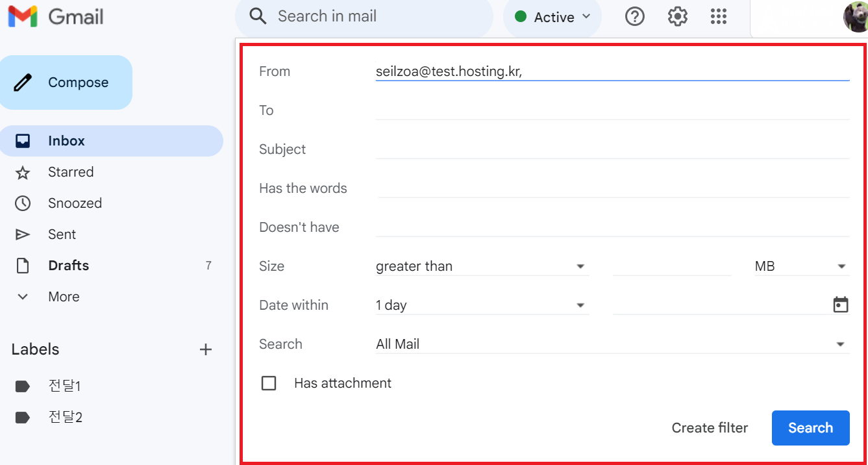Open the Active status dropdown
The image size is (868, 465).
tap(552, 17)
